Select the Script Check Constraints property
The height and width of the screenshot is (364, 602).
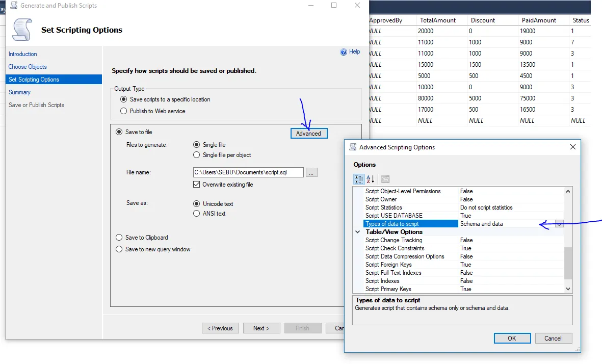point(463,248)
